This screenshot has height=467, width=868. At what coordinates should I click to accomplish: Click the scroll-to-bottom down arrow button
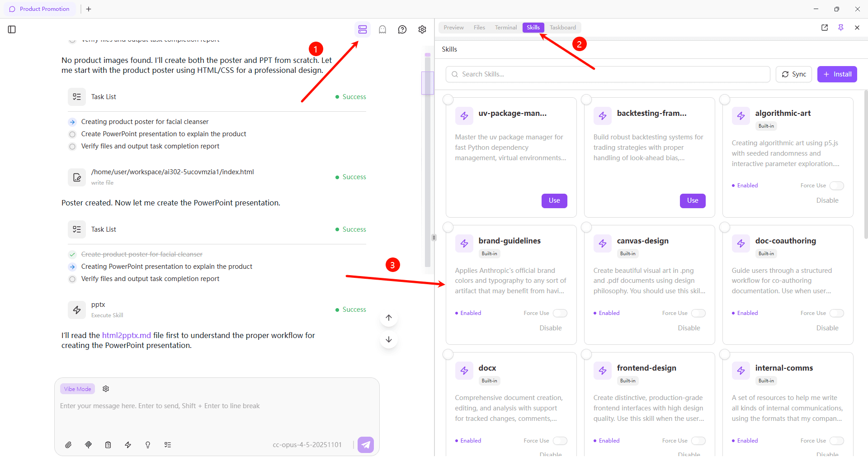(x=389, y=339)
